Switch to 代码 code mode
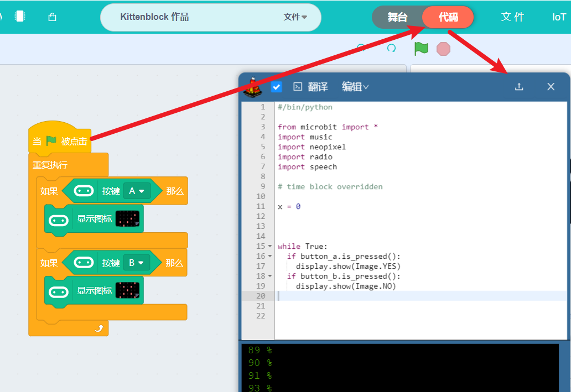 pyautogui.click(x=448, y=17)
